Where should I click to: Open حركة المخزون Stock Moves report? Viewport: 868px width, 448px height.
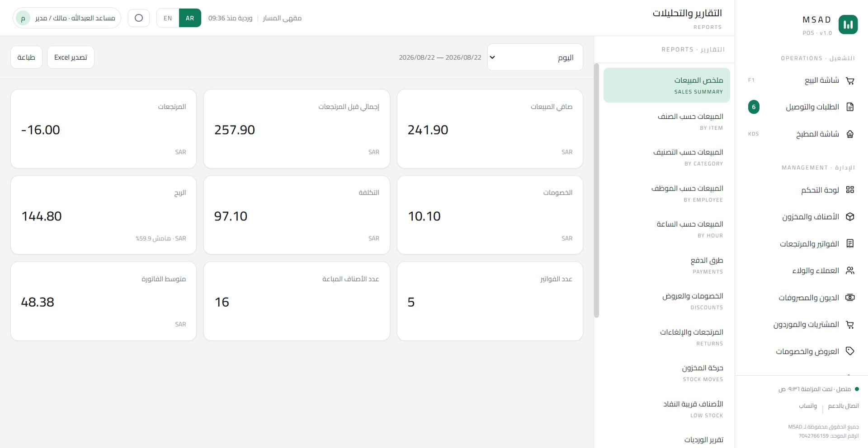[x=666, y=373]
